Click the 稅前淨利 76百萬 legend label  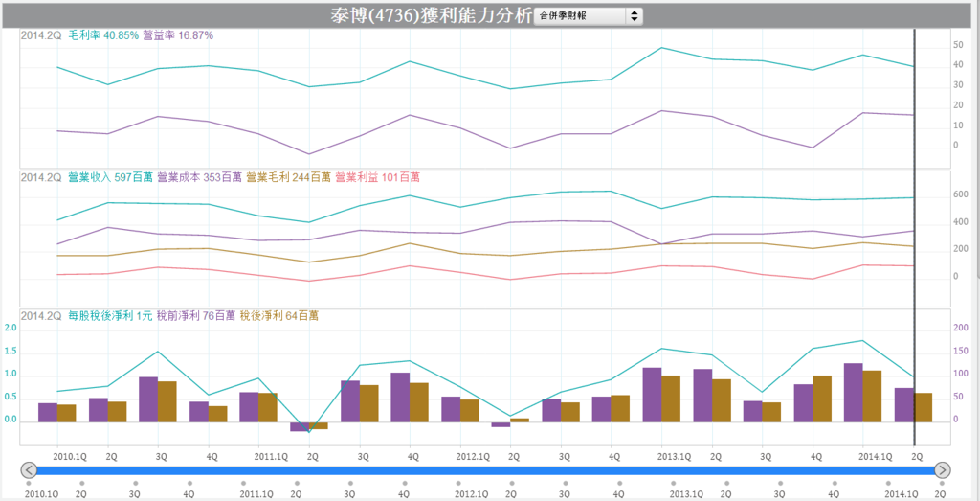pyautogui.click(x=195, y=316)
